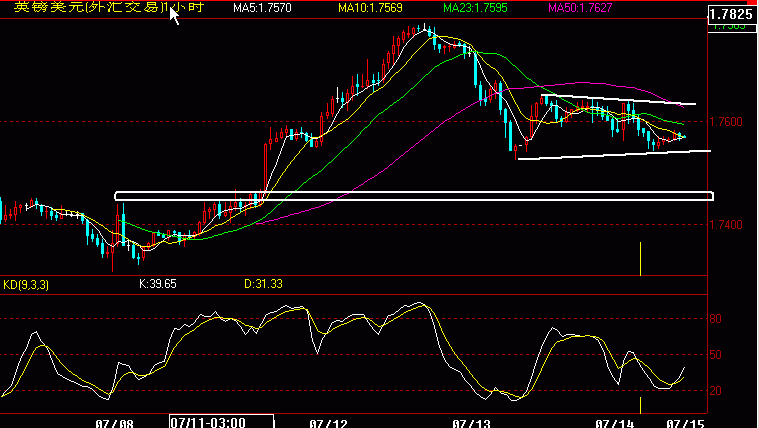
Task: Click the KD axis label 50
Action: tap(715, 355)
